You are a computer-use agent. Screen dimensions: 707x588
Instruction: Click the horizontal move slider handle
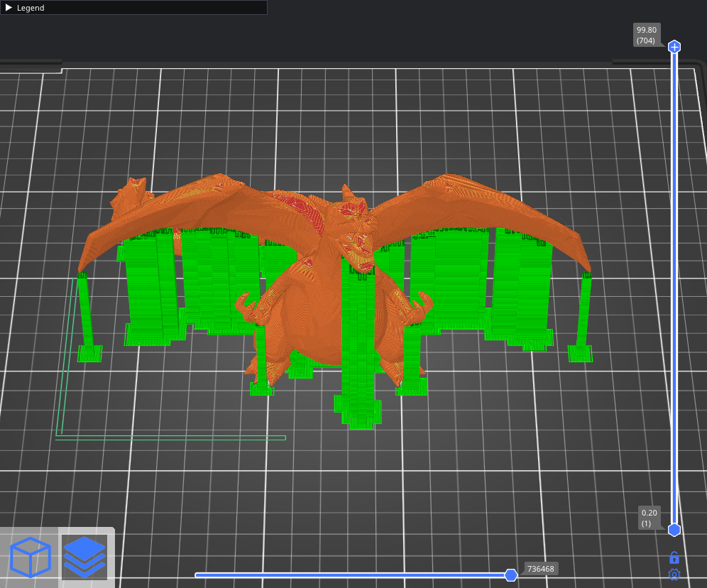click(510, 575)
